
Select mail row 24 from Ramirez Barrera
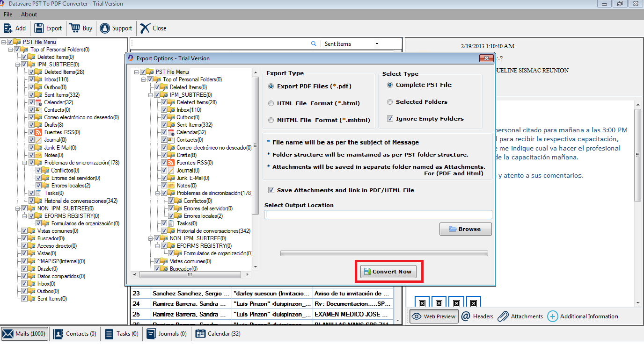(x=262, y=303)
